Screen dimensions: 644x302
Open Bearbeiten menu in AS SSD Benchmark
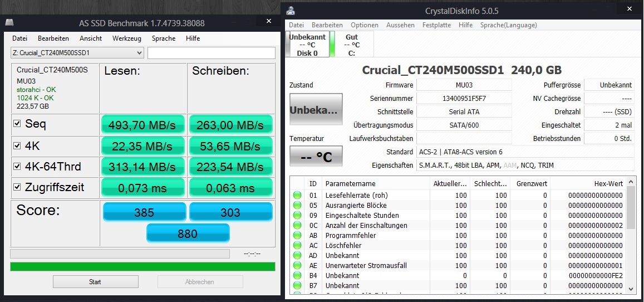(53, 38)
